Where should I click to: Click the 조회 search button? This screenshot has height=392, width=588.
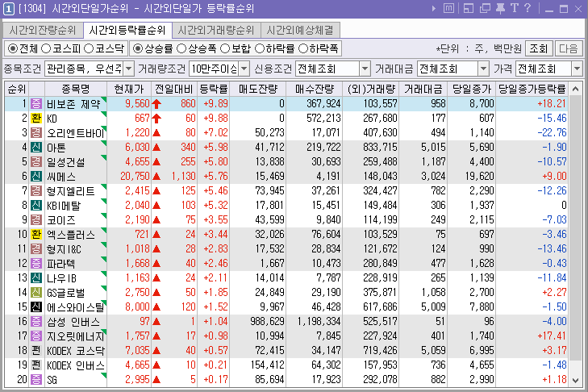pyautogui.click(x=539, y=48)
